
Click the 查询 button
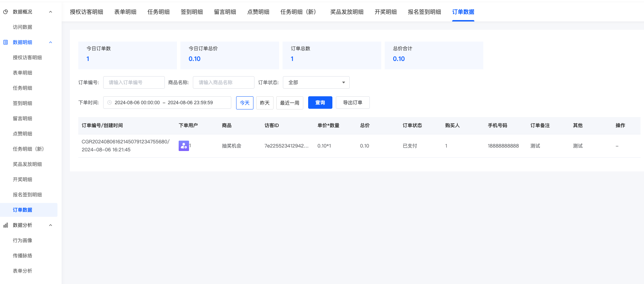[x=320, y=103]
